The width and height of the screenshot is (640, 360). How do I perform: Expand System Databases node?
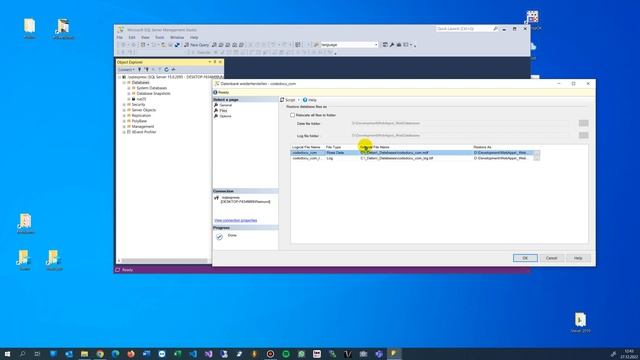coord(129,88)
